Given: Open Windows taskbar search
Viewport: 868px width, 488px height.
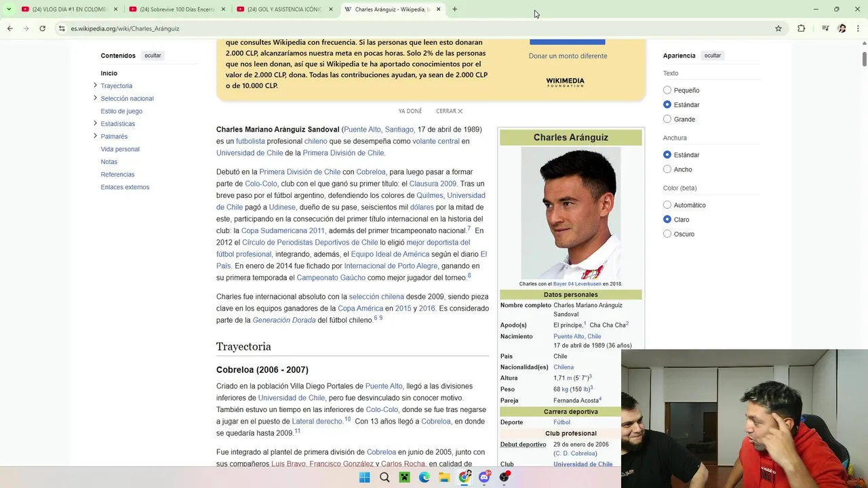Looking at the screenshot, I should point(384,477).
